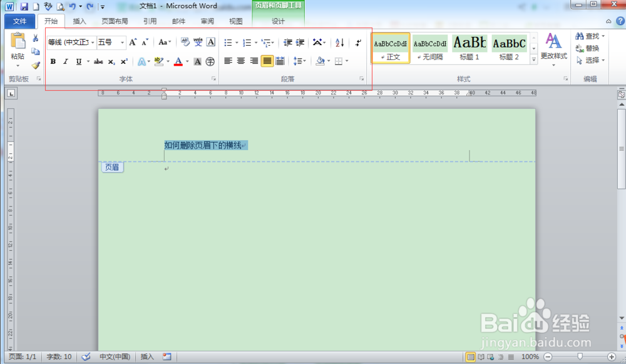This screenshot has width=626, height=364.
Task: Pick the red font color button
Action: tap(178, 61)
